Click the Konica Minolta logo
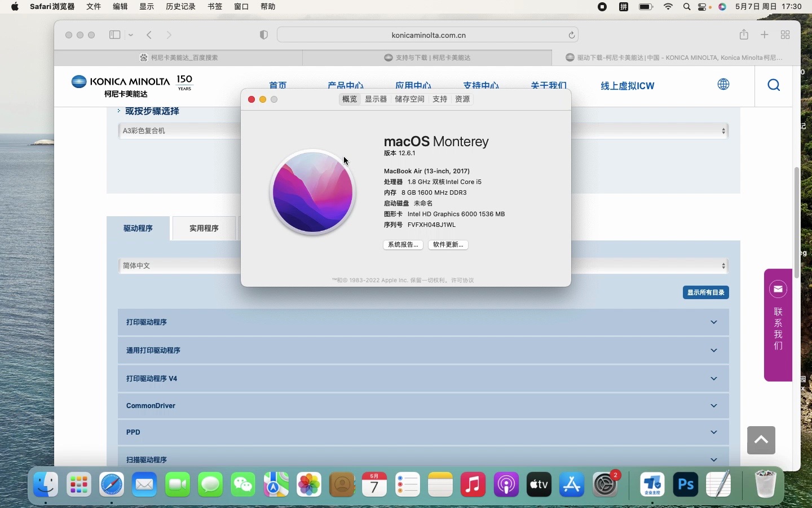 [x=132, y=85]
